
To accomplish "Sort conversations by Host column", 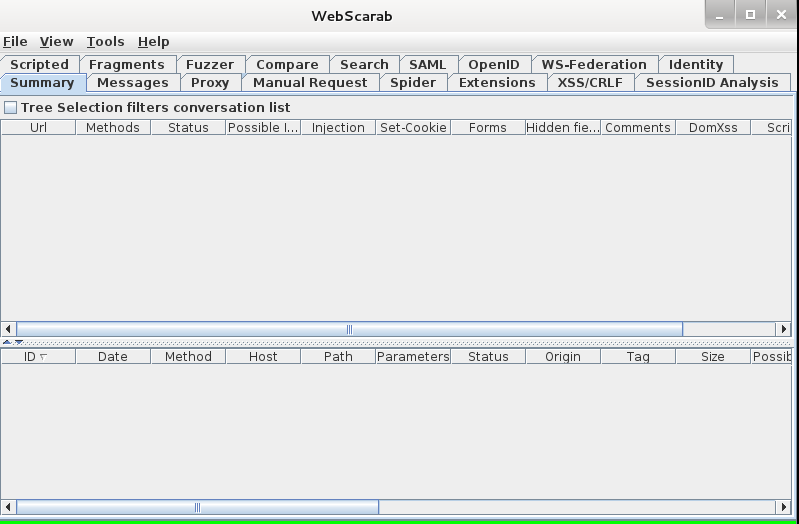I will point(263,356).
